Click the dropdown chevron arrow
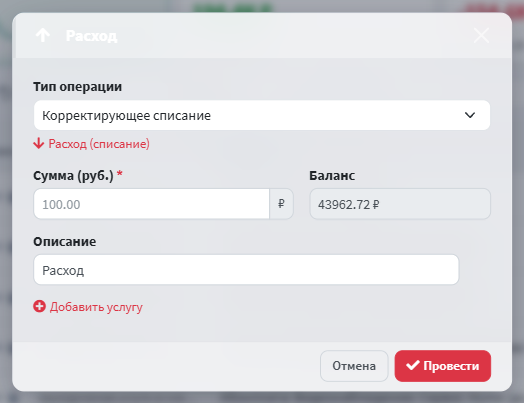Image resolution: width=524 pixels, height=403 pixels. coord(470,115)
